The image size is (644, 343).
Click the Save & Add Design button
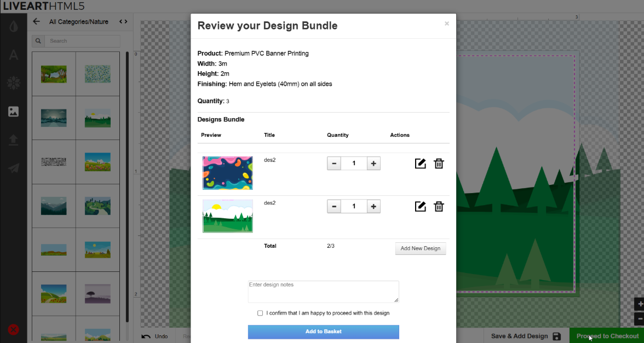525,336
